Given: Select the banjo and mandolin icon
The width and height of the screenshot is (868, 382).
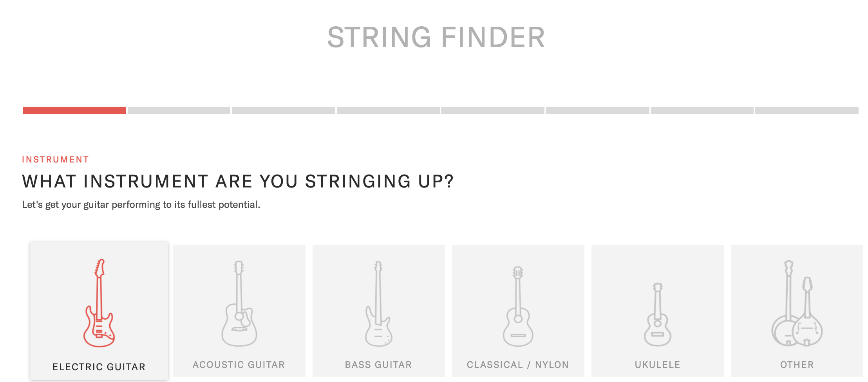Looking at the screenshot, I should [797, 303].
